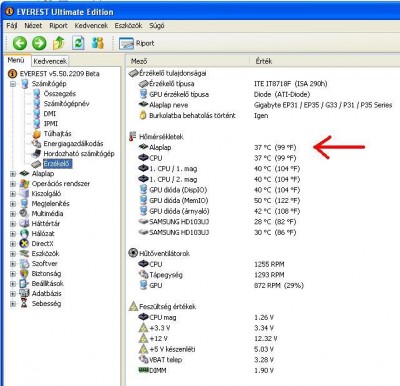Image resolution: width=400 pixels, height=386 pixels.
Task: Click the Refresh toolbar icon
Action: coord(78,43)
